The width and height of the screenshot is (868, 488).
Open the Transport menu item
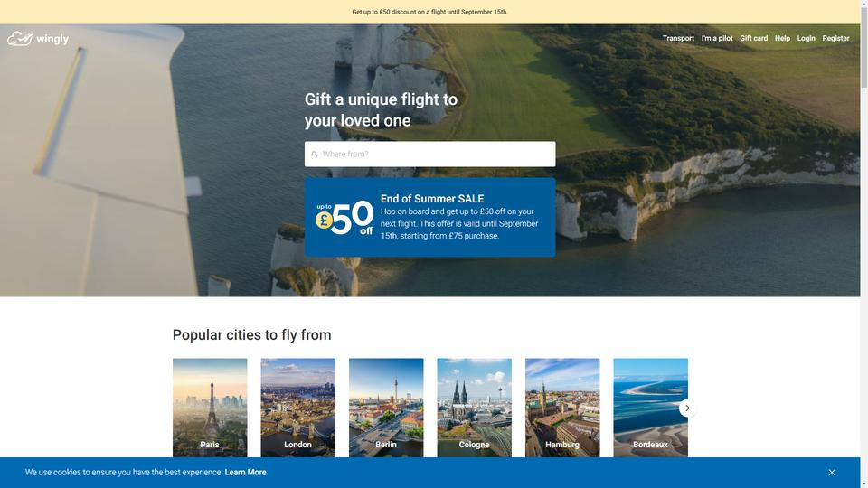(678, 38)
